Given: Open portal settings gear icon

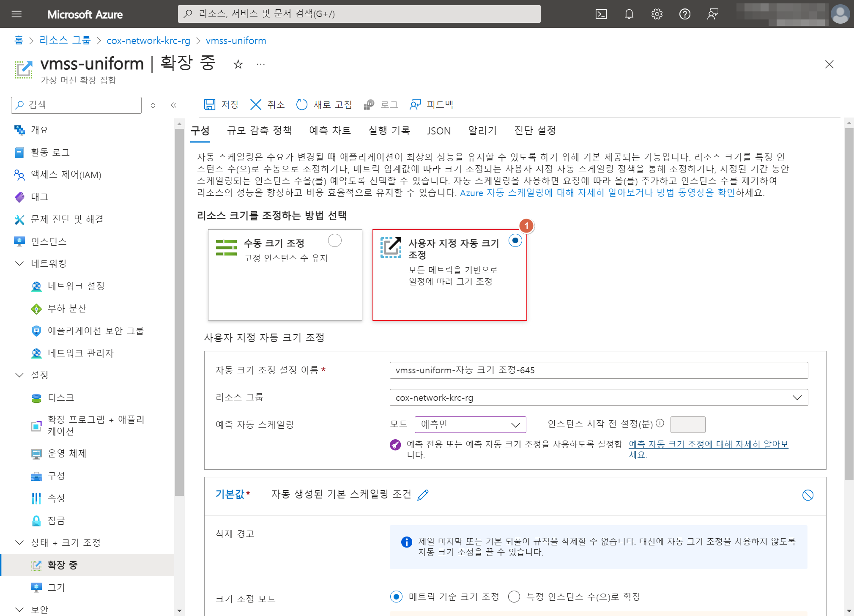Looking at the screenshot, I should click(657, 14).
